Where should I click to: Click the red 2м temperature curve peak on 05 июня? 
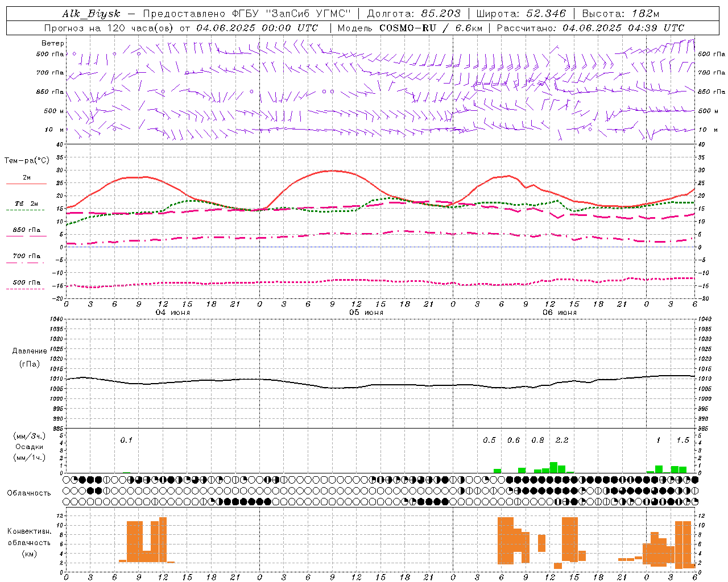pos(333,171)
